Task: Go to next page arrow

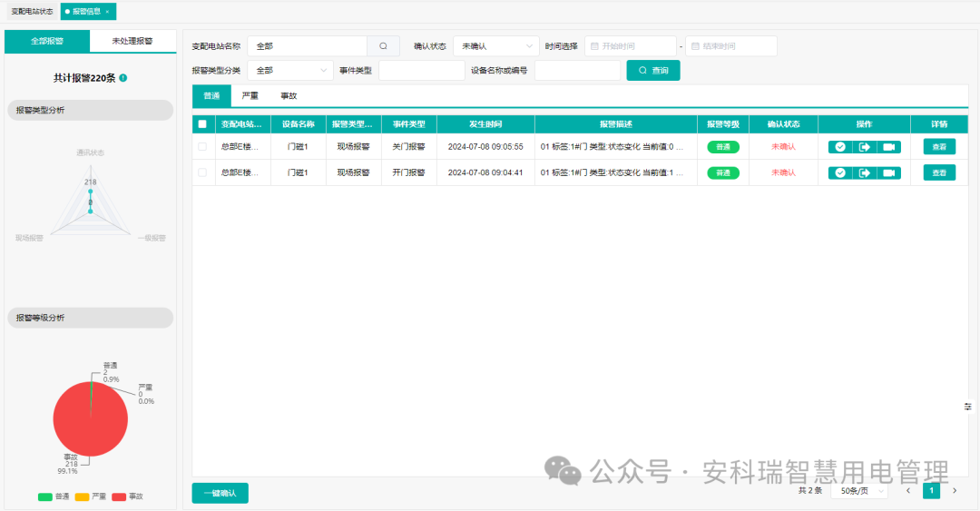Action: point(955,491)
